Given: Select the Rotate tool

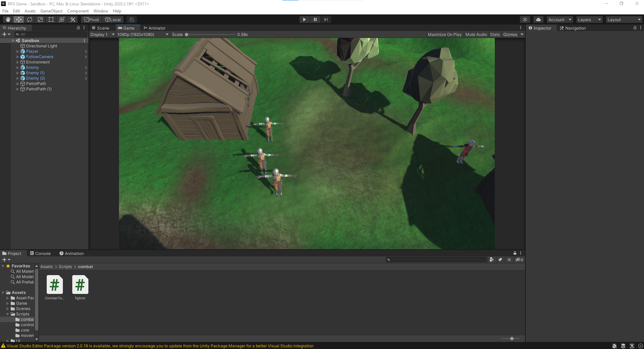Looking at the screenshot, I should point(30,19).
